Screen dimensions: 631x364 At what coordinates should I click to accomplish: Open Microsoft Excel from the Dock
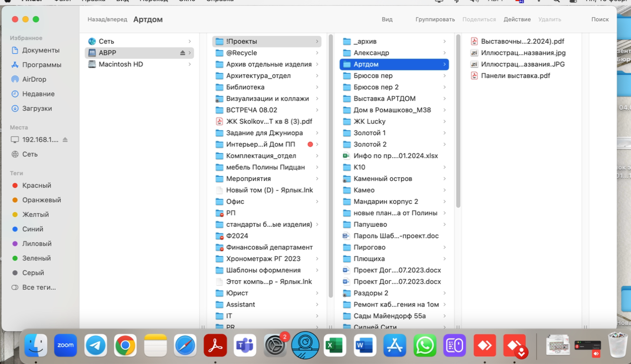[334, 346]
